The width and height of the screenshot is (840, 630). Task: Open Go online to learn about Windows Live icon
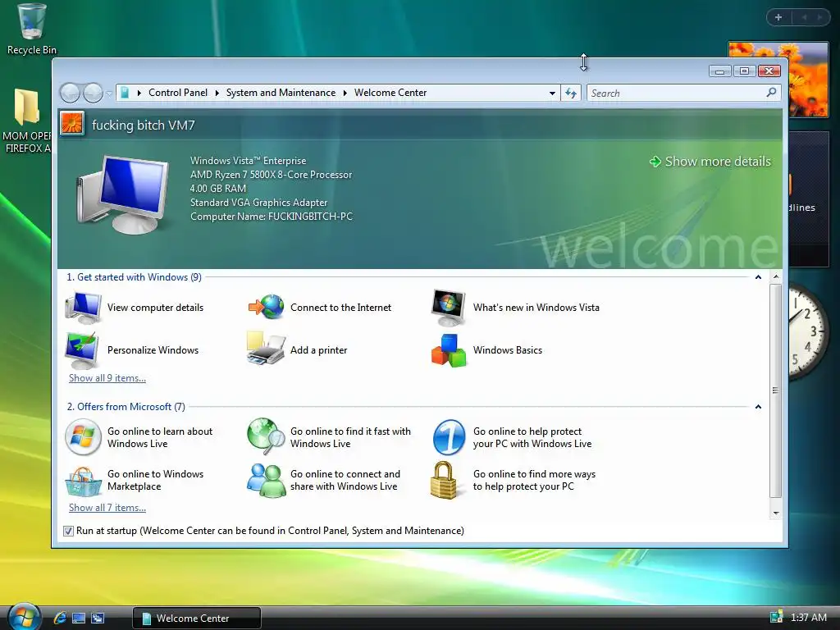click(83, 437)
